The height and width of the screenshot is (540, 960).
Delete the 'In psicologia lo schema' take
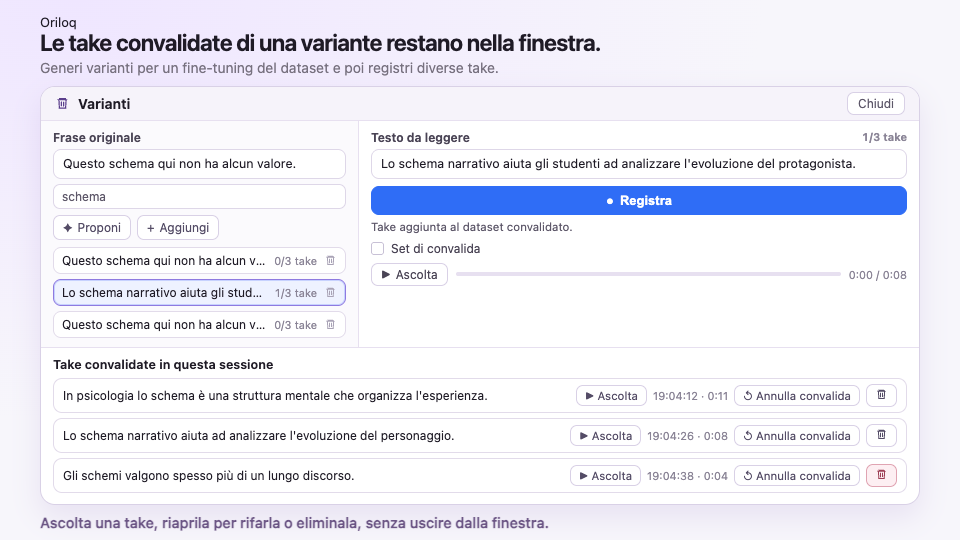tap(881, 396)
